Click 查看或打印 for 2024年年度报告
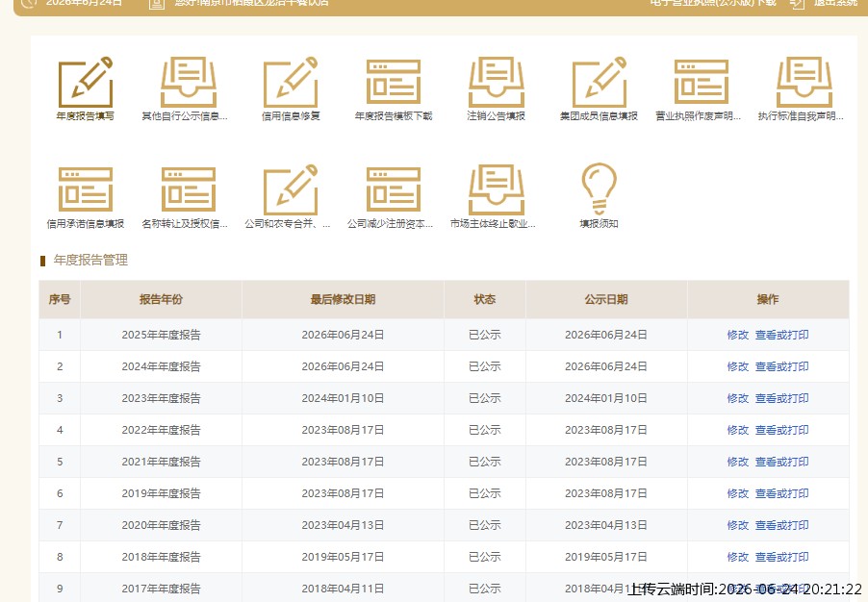 pyautogui.click(x=781, y=366)
